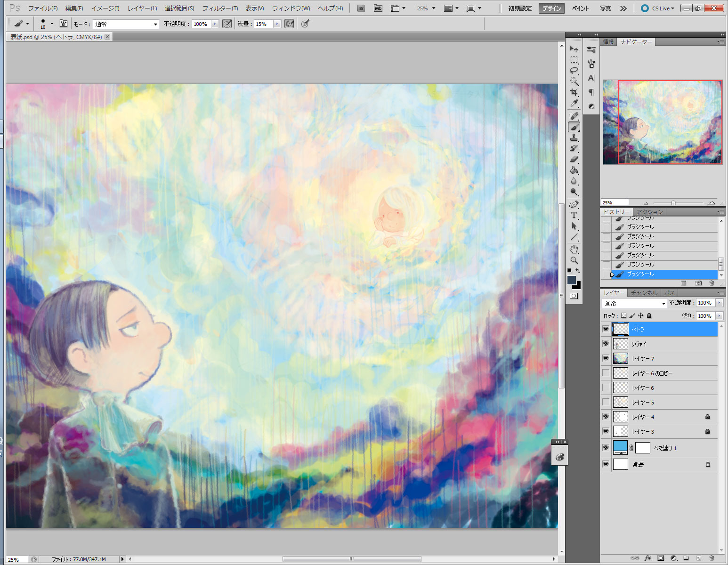Open the layer blend mode 通常 dropdown
This screenshot has height=565, width=728.
tap(634, 303)
